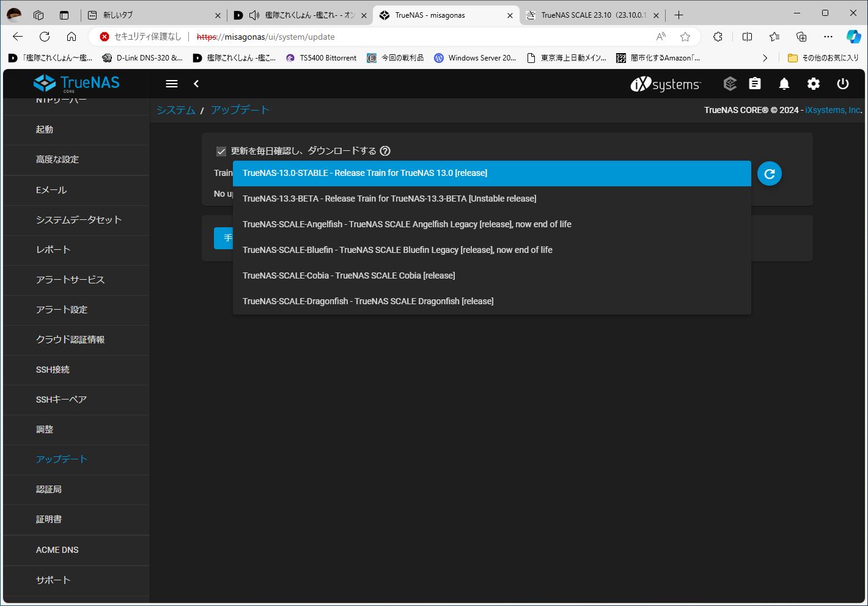The height and width of the screenshot is (606, 868).
Task: Show more bookmarks with the overflow chevron
Action: tap(765, 58)
